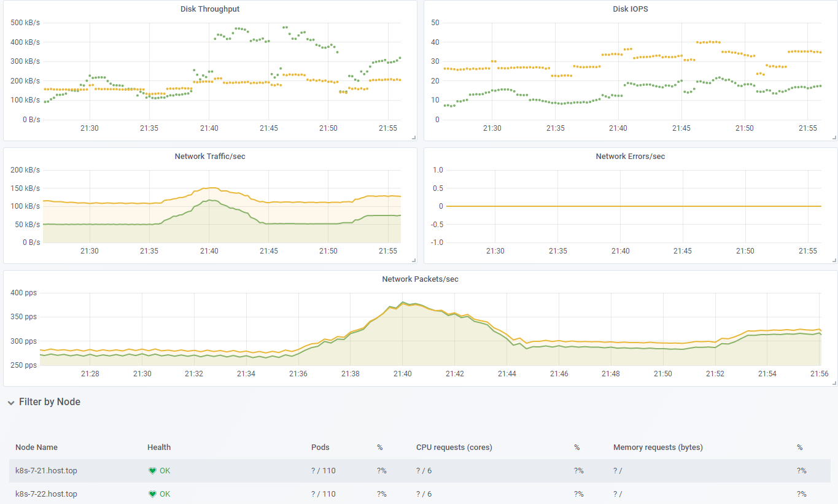Click the % header right of CPU requests
The width and height of the screenshot is (838, 504).
pos(577,448)
